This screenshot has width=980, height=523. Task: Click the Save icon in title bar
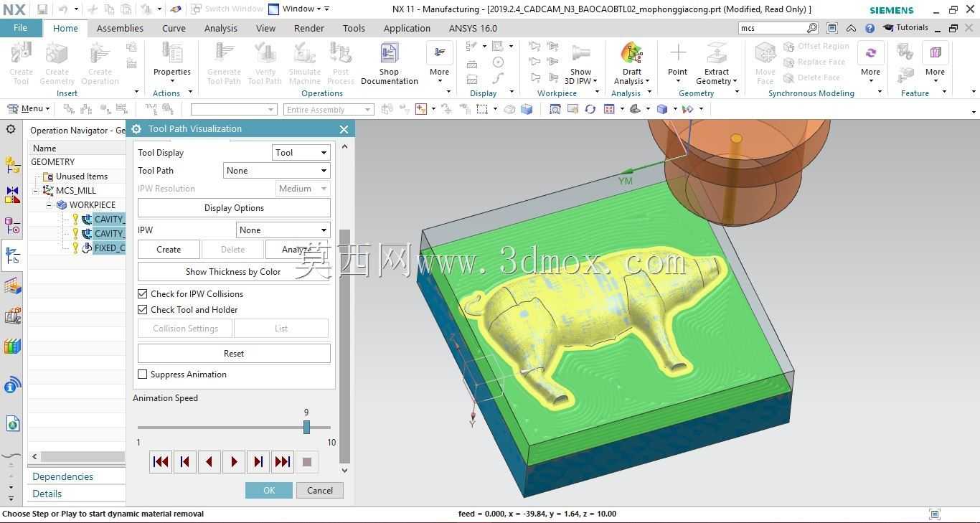pos(42,9)
